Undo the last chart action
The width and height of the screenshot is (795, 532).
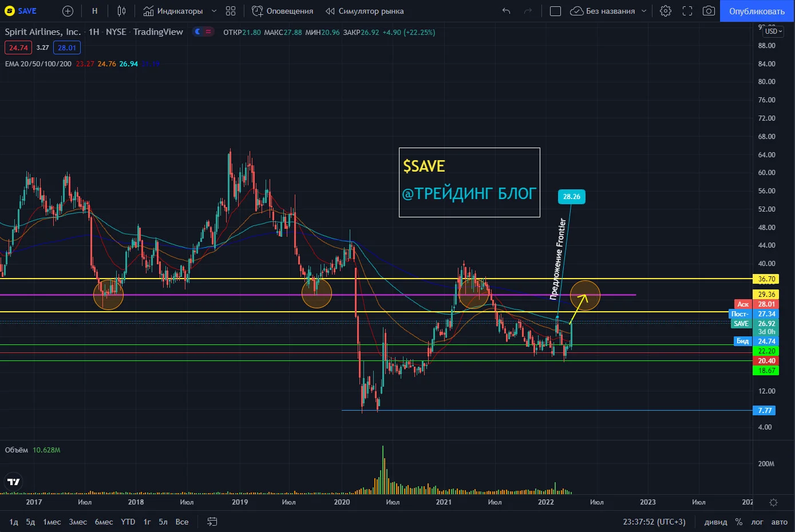[x=506, y=11]
